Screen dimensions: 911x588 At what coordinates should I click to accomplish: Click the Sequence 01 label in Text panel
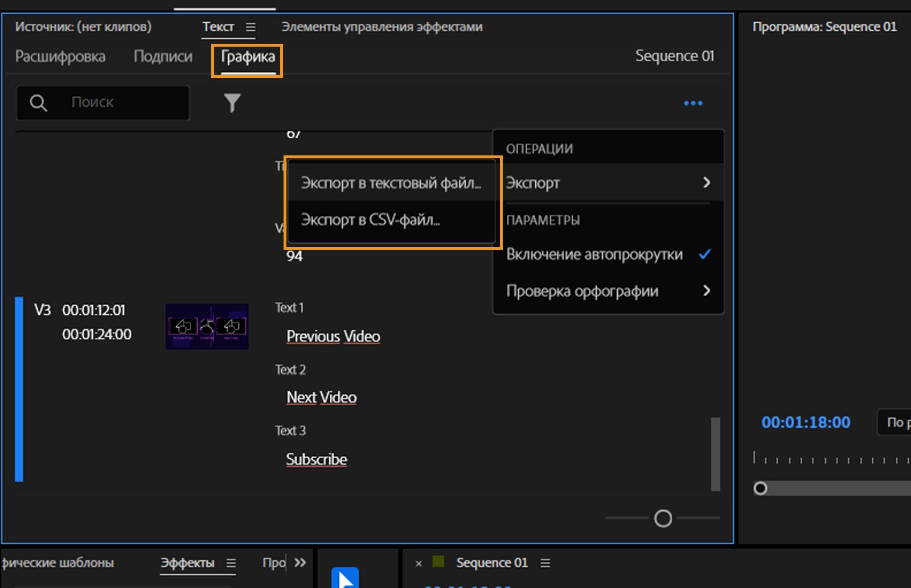pos(675,56)
